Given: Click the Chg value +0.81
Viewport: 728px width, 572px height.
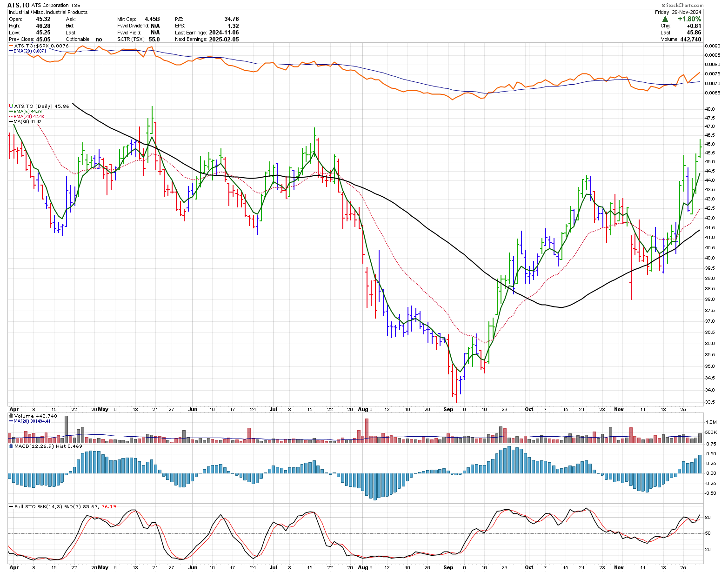Looking at the screenshot, I should point(694,26).
